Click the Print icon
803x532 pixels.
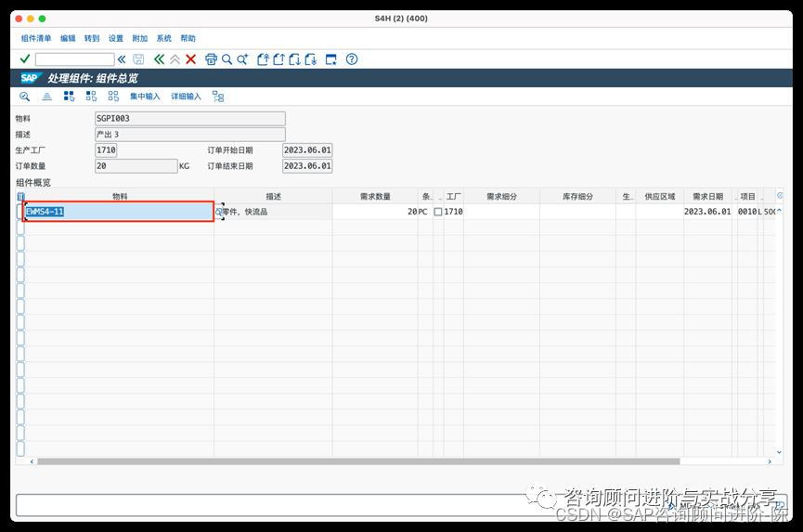211,59
